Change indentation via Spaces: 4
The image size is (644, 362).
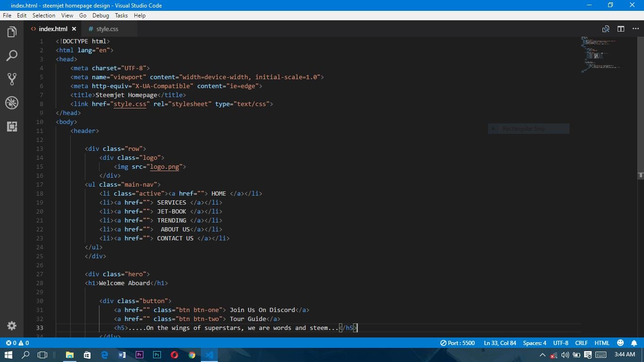click(535, 343)
